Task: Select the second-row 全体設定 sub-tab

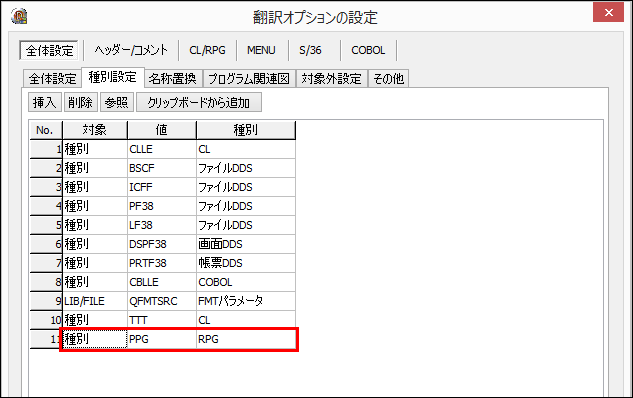Action: pos(52,79)
